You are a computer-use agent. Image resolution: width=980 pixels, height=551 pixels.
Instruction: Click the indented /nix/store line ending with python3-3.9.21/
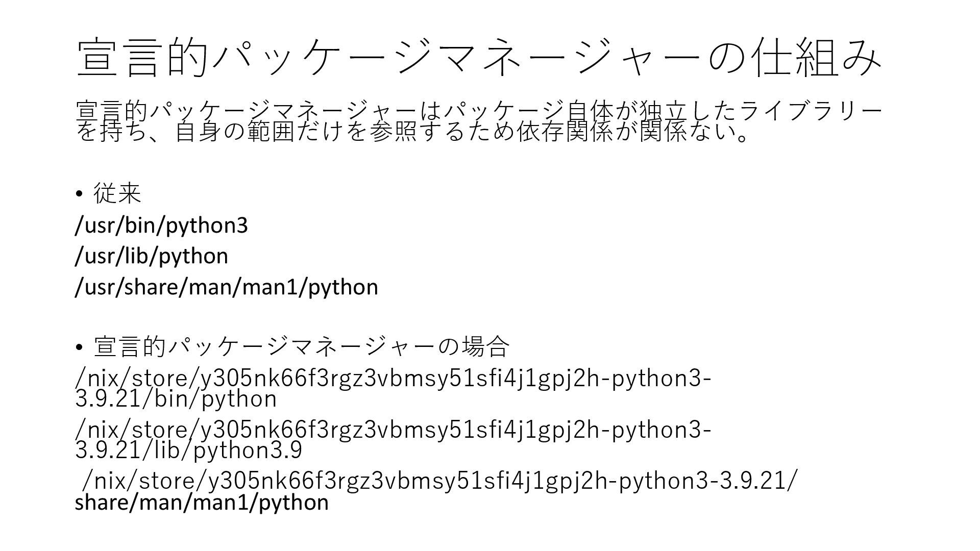click(438, 481)
